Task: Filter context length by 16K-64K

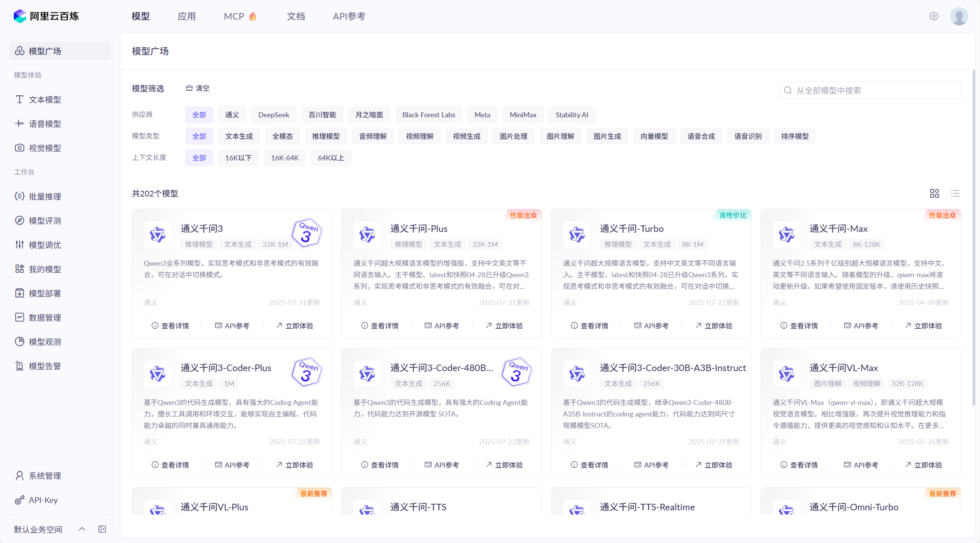Action: click(285, 158)
